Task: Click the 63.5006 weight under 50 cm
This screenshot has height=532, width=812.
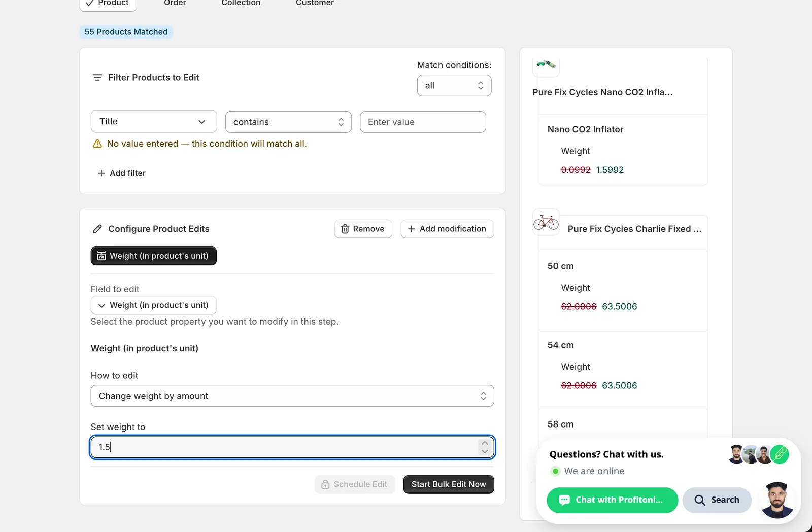Action: (x=620, y=306)
